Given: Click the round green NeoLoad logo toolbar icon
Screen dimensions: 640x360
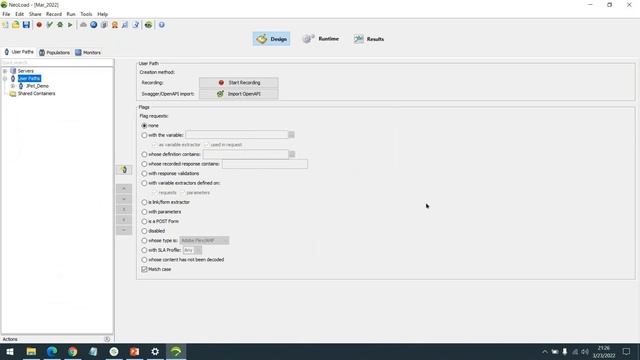Looking at the screenshot, I should 148,25.
